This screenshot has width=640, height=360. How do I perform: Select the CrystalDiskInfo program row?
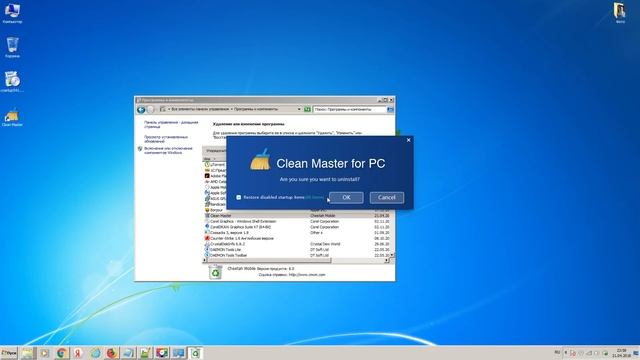(297, 244)
